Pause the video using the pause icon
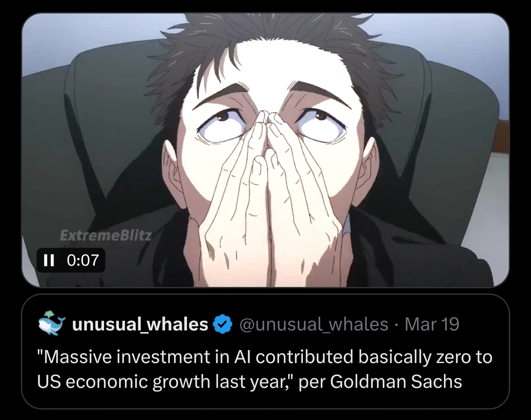This screenshot has width=531, height=420. click(x=49, y=260)
